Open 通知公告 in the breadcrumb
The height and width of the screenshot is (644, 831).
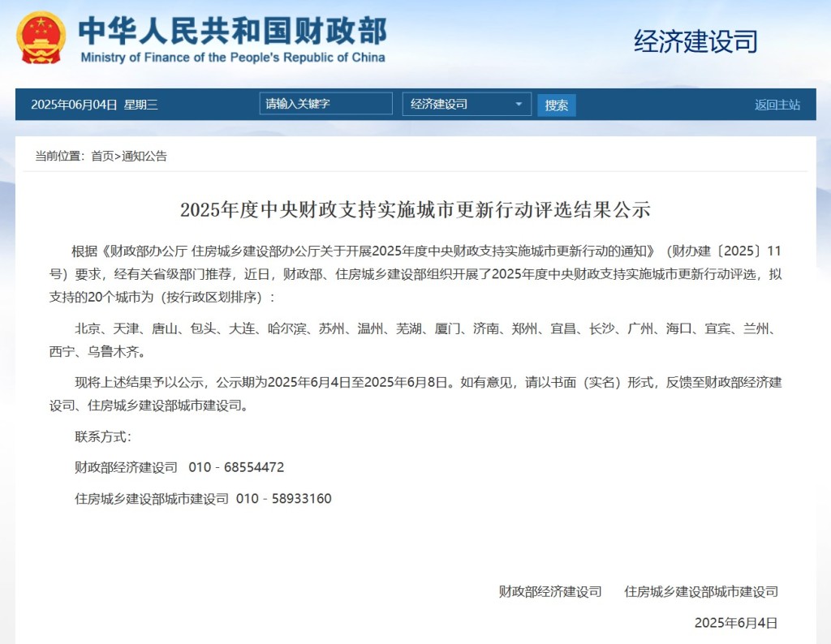tap(144, 157)
